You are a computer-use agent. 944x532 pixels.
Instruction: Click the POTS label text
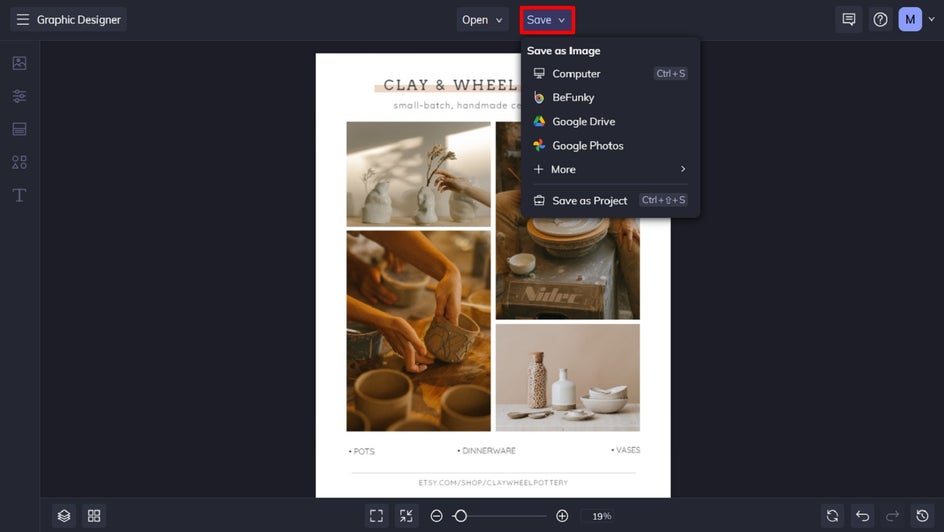(362, 451)
